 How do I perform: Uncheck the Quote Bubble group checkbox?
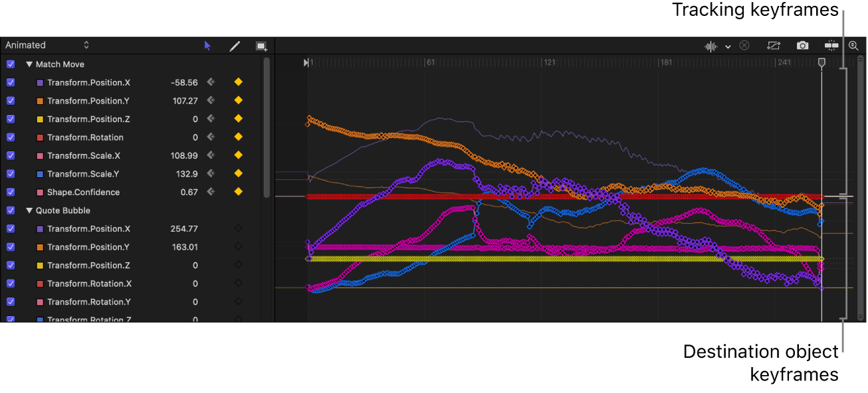tap(10, 210)
